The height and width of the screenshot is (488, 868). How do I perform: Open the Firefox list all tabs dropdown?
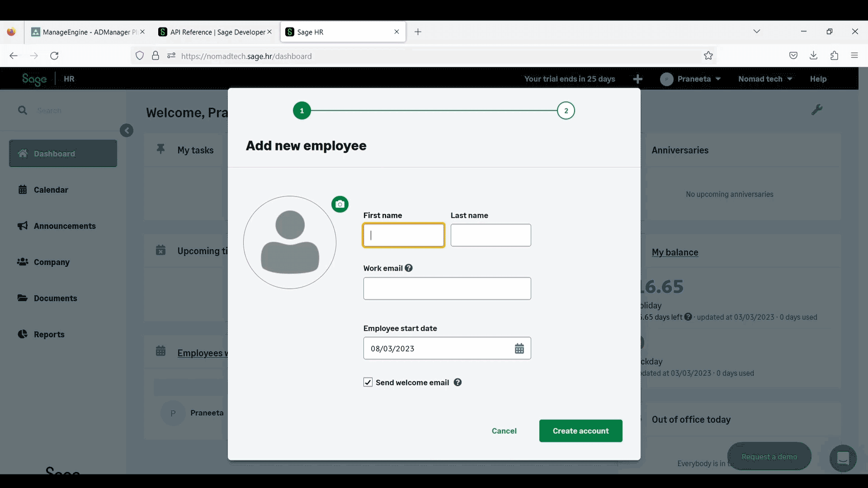point(756,32)
